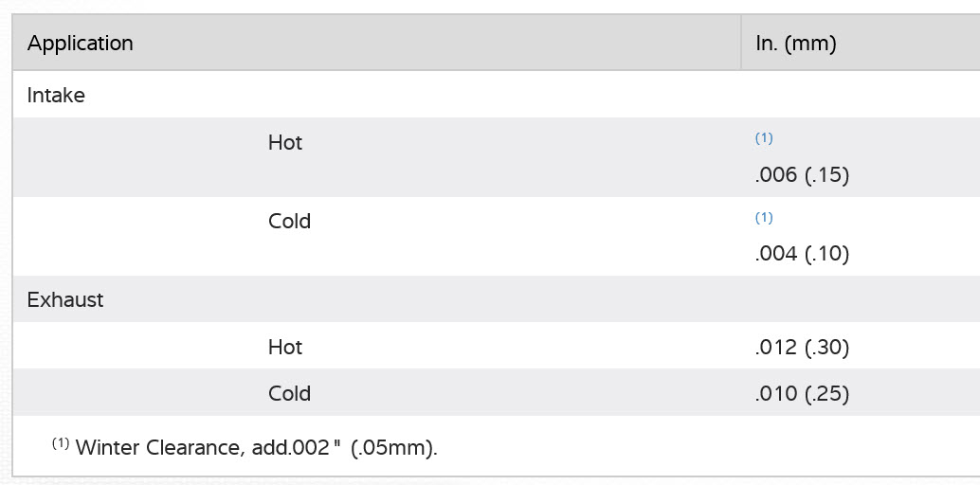
Task: Select the Exhaust section row label
Action: tap(65, 300)
